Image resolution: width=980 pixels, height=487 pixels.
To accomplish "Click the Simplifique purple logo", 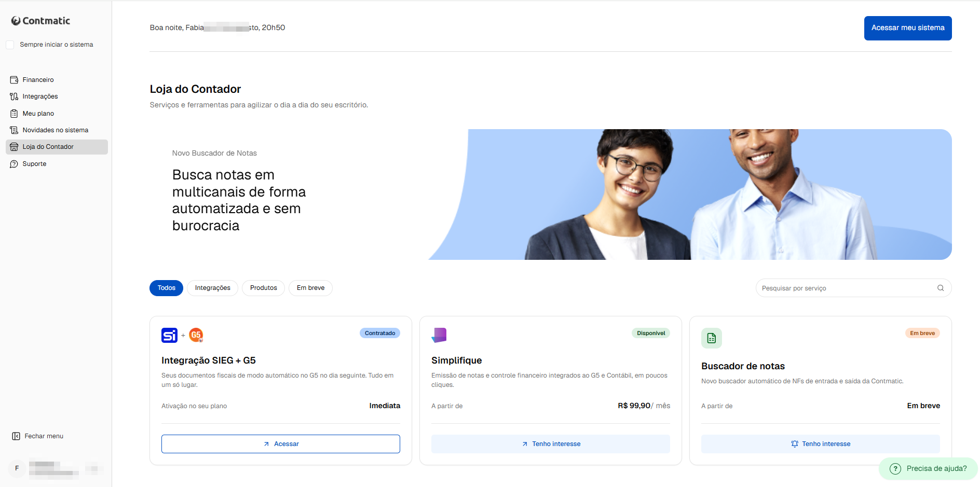I will (439, 335).
